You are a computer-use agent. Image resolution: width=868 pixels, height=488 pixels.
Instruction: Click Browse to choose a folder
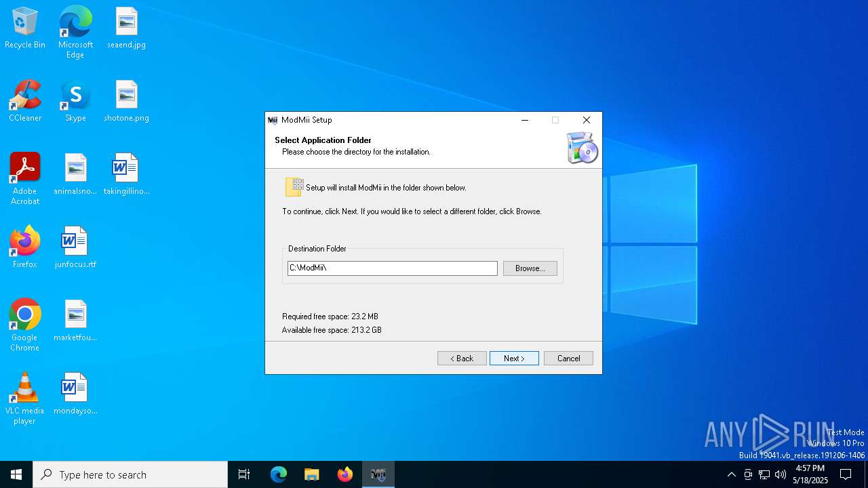(530, 268)
